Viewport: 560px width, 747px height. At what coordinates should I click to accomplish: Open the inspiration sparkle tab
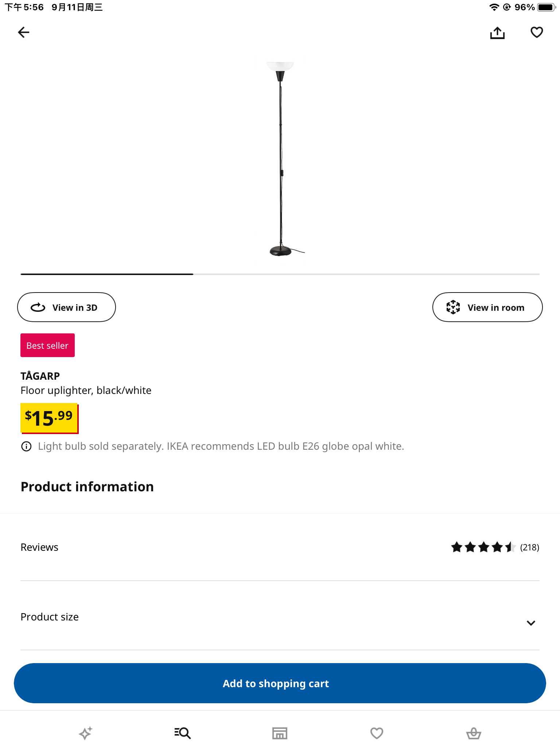tap(86, 733)
